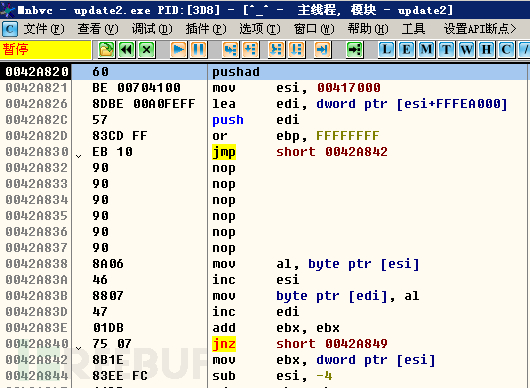Open the 帮助(H) menu
This screenshot has width=530, height=388.
tap(368, 29)
